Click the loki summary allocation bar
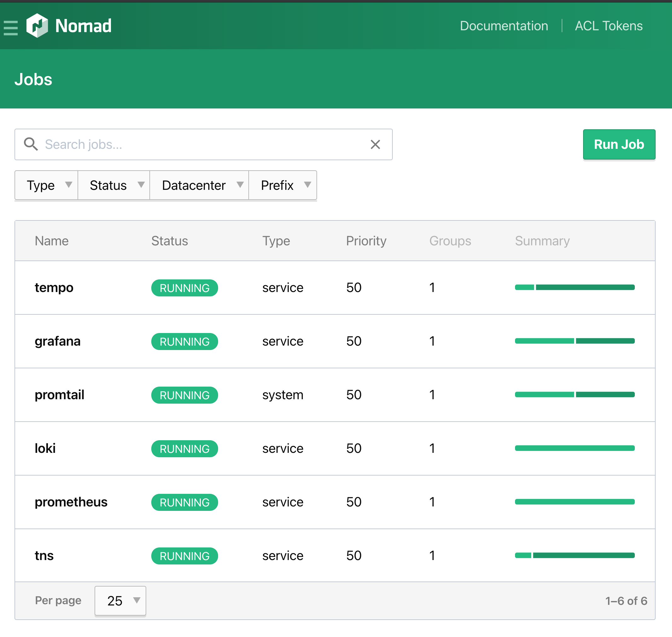Screen dimensions: 672x637 coord(574,448)
